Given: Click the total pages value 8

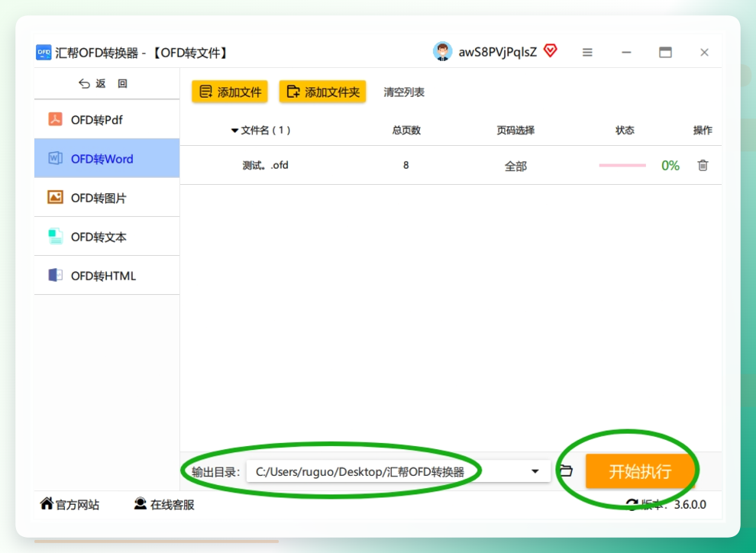Looking at the screenshot, I should tap(406, 166).
